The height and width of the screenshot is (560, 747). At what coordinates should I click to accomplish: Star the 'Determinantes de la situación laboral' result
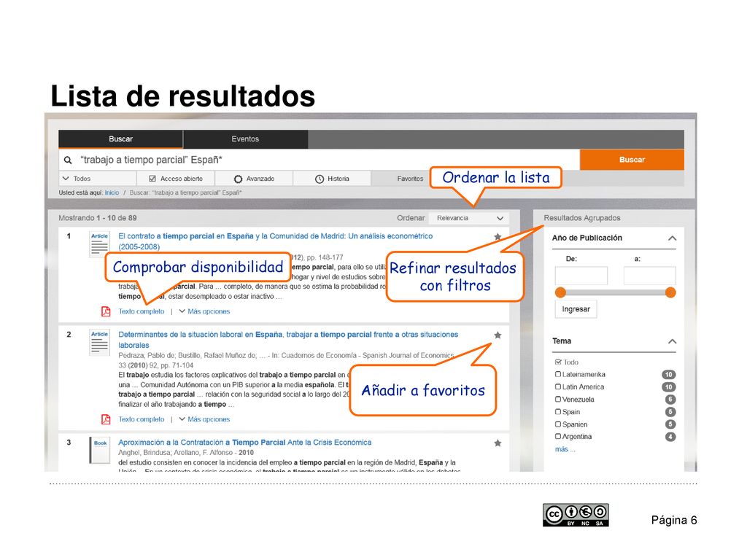click(498, 335)
